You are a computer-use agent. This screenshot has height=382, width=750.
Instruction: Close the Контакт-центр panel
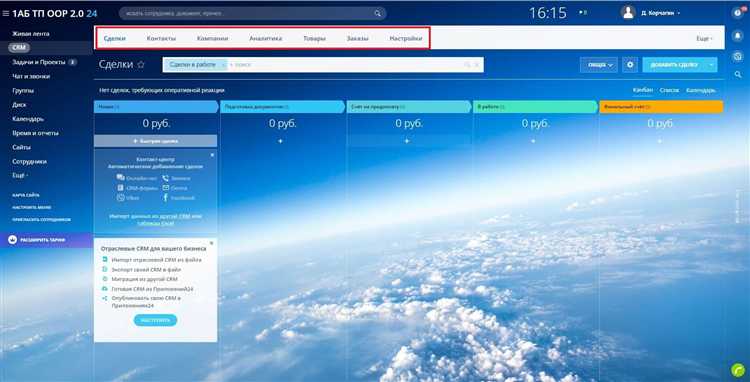point(212,155)
